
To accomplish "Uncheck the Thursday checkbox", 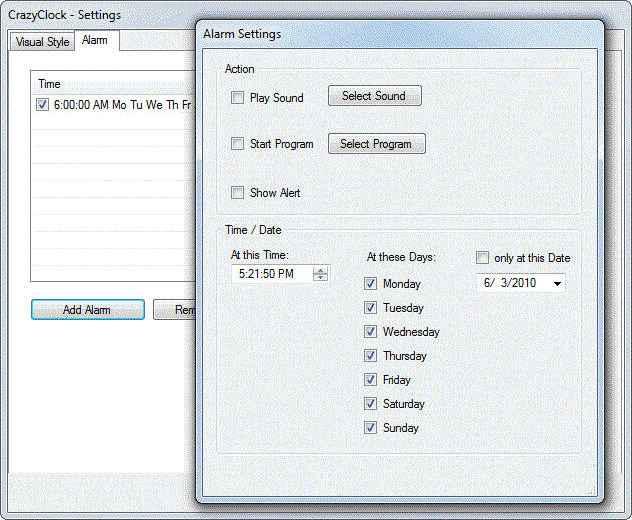I will (370, 356).
